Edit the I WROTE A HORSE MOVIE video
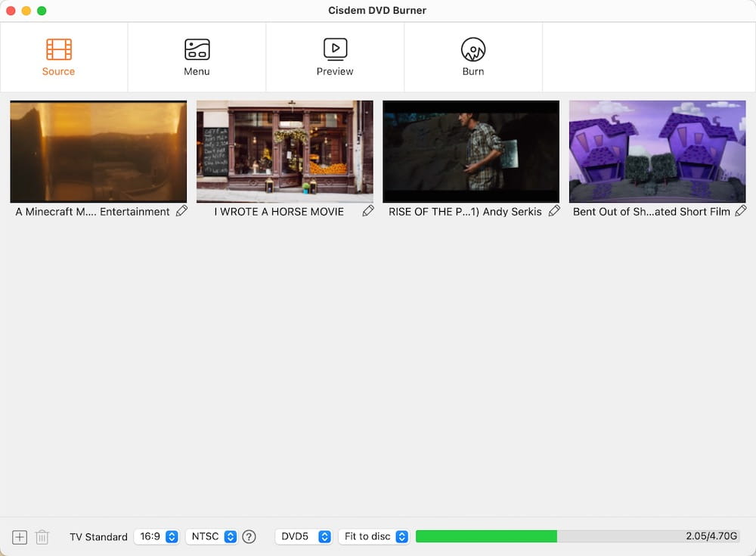This screenshot has height=556, width=756. pyautogui.click(x=368, y=211)
